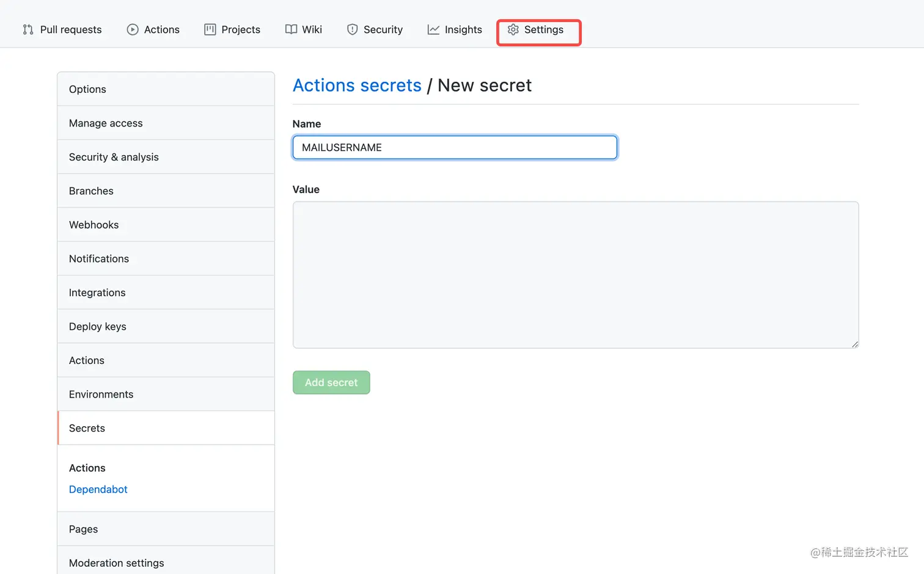The height and width of the screenshot is (574, 924).
Task: Click the Pull requests icon
Action: [x=28, y=29]
